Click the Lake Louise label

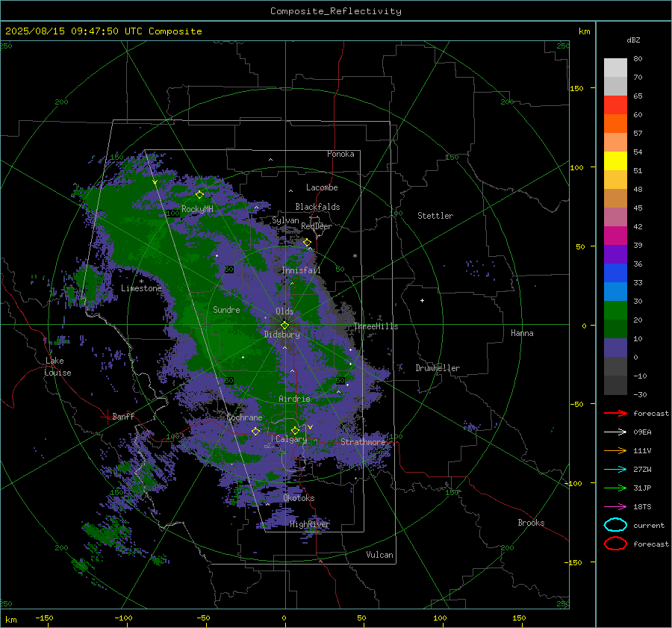click(58, 367)
